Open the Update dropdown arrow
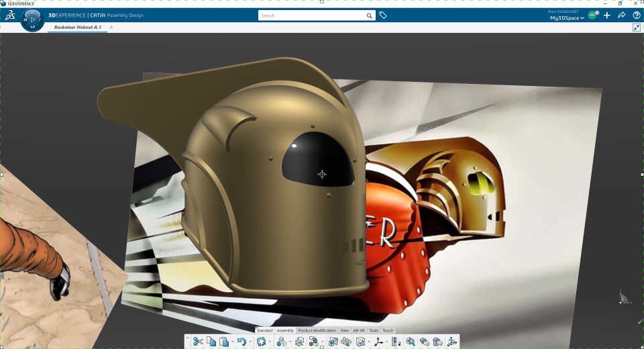 pyautogui.click(x=270, y=342)
